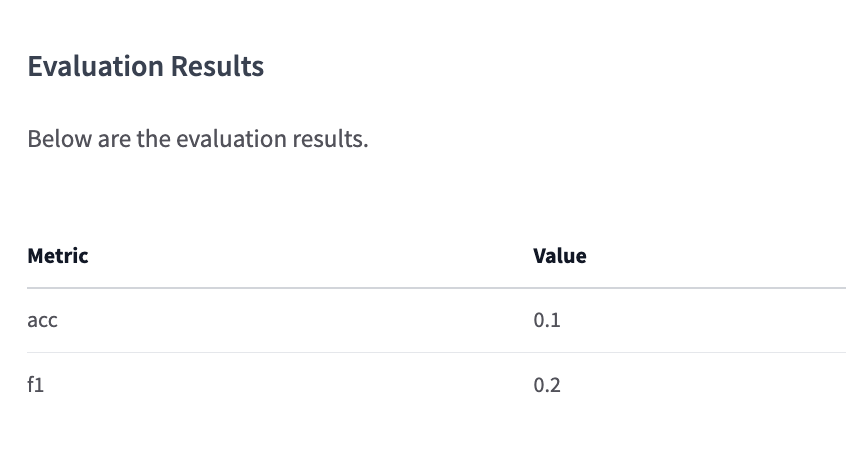846x450 pixels.
Task: Click the acc metric cell
Action: (42, 321)
